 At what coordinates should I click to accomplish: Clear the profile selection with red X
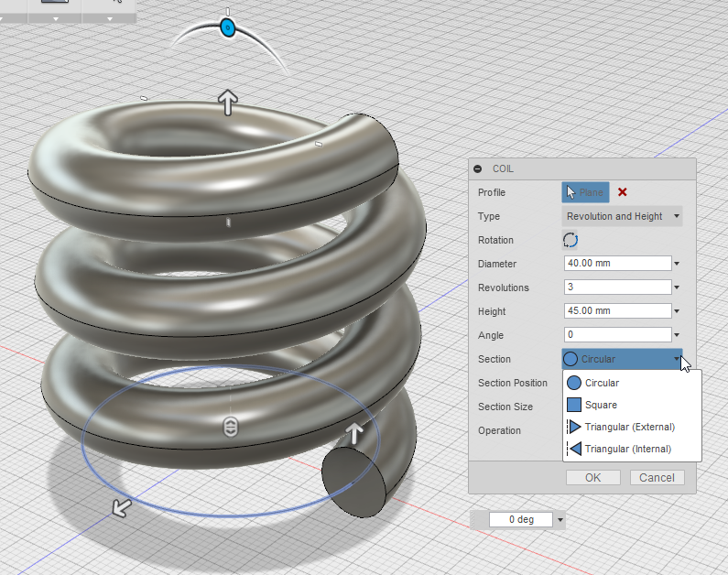tap(622, 192)
